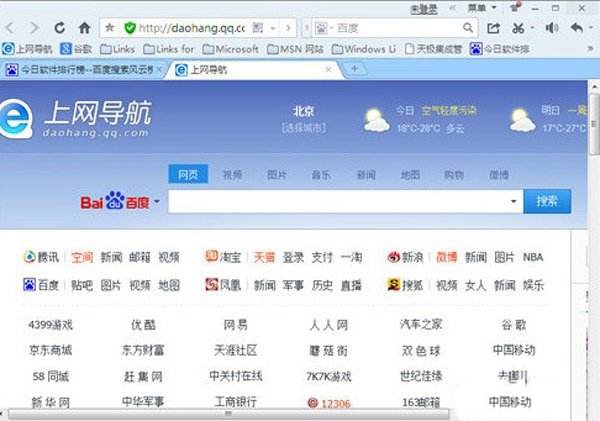Open the skin (shirt) icon in the title bar

point(515,7)
